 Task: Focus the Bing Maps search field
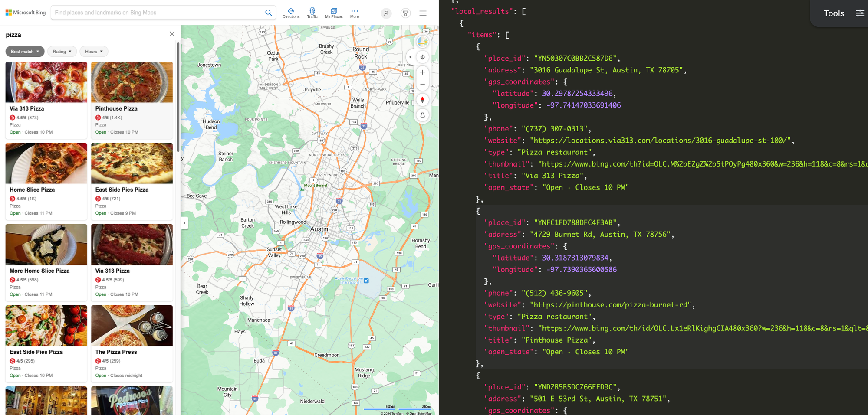pyautogui.click(x=158, y=13)
